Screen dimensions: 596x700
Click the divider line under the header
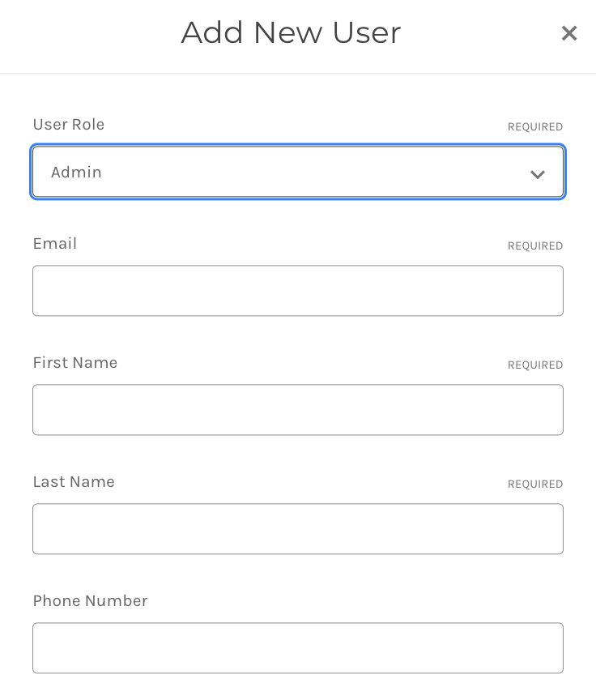click(298, 73)
